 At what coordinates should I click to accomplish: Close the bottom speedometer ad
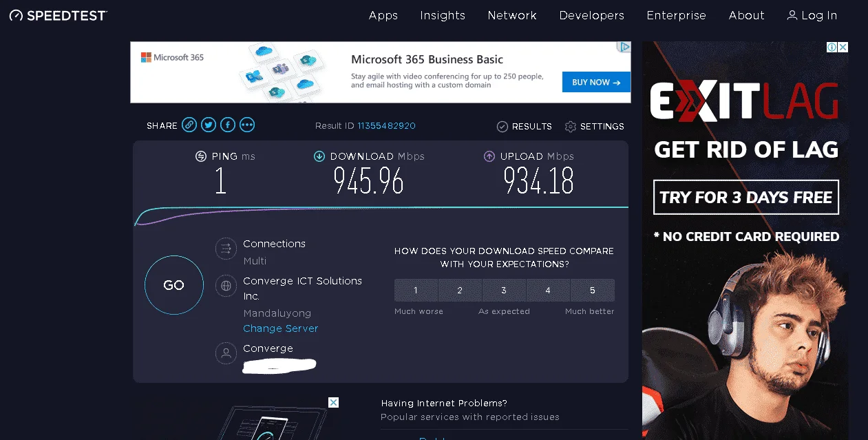tap(333, 402)
